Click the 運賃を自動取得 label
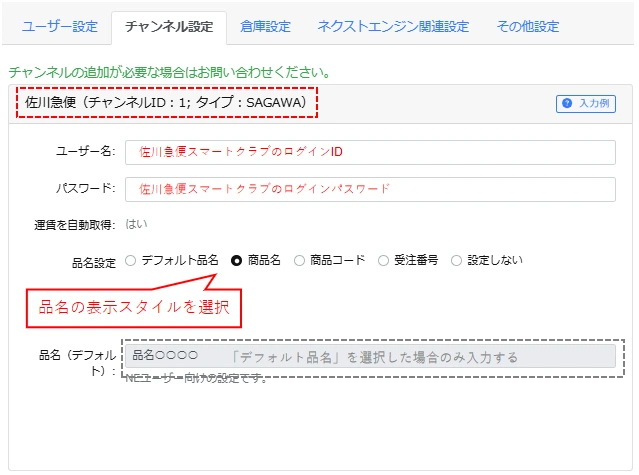Screen dimensions: 639x475 (75, 225)
